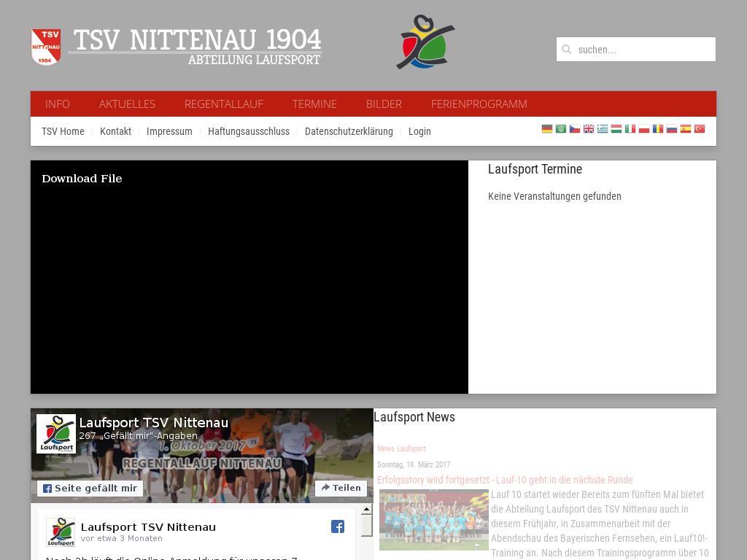Click the blue Facebook icon on the post
The height and width of the screenshot is (560, 747).
(x=338, y=526)
